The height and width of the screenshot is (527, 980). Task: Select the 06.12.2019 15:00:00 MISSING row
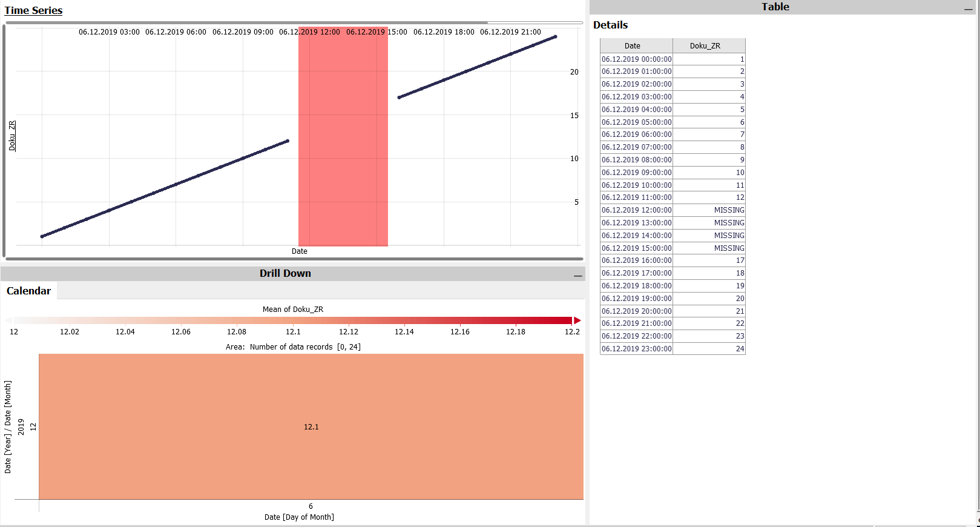(672, 248)
